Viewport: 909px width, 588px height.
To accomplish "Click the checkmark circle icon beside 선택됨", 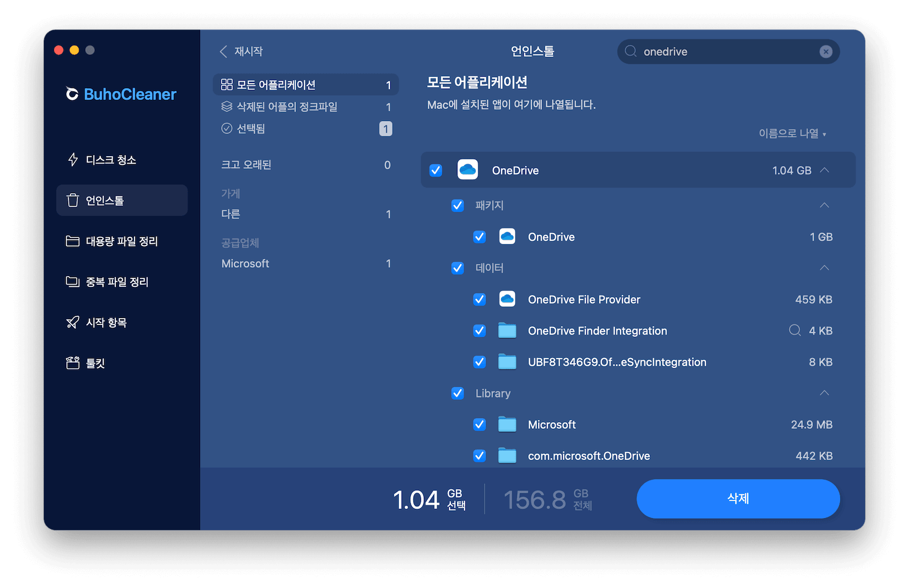I will 227,128.
